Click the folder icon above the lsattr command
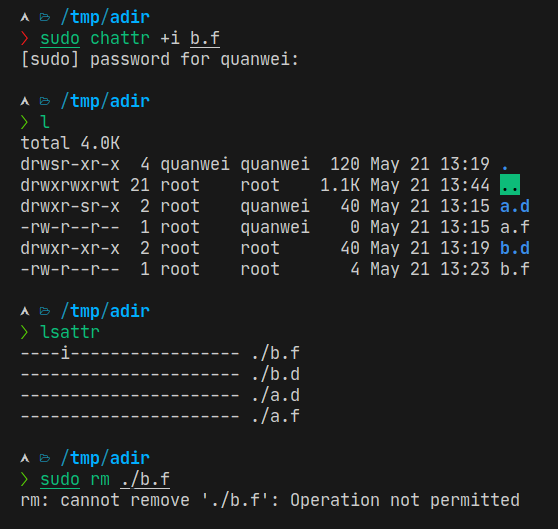Viewport: 558px width, 529px height. [x=45, y=311]
